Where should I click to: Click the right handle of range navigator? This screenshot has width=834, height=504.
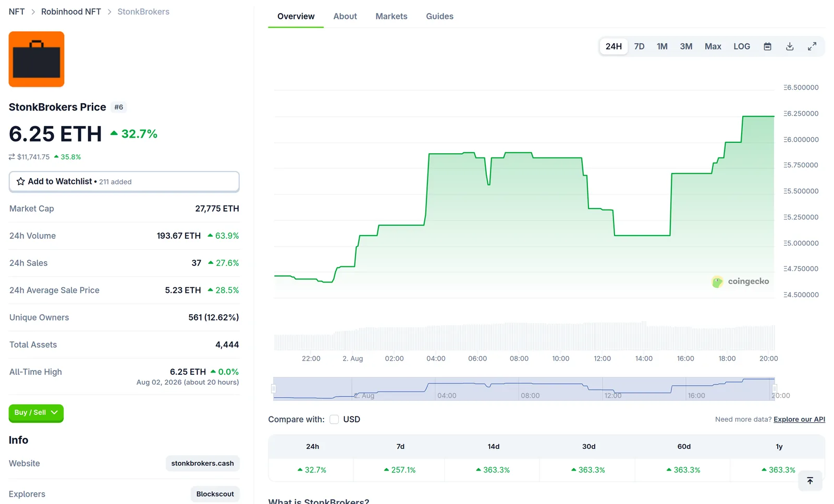775,388
